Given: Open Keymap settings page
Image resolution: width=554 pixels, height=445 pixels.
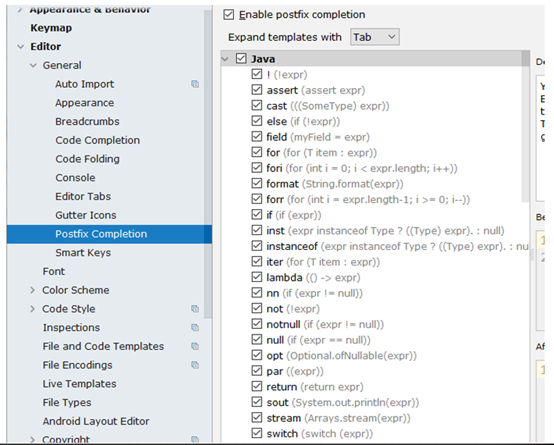Looking at the screenshot, I should coord(51,28).
